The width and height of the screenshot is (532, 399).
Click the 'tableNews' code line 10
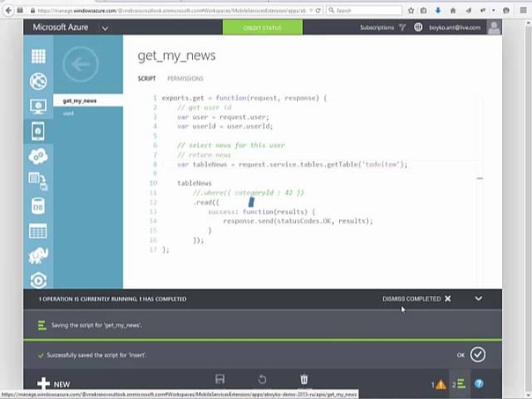(x=195, y=183)
